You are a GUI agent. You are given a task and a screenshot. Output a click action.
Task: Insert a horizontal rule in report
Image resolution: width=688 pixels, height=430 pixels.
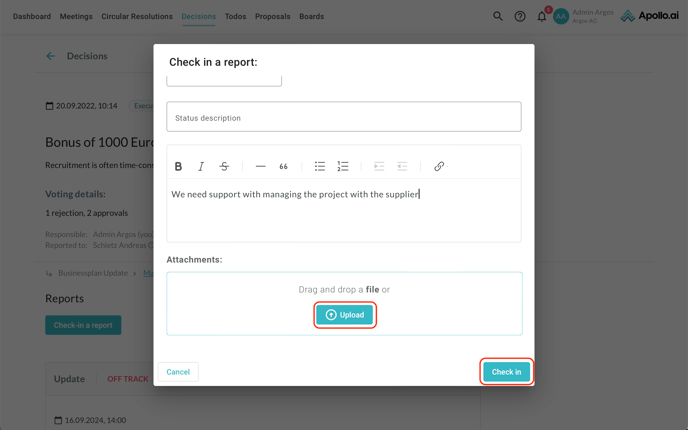click(x=260, y=166)
